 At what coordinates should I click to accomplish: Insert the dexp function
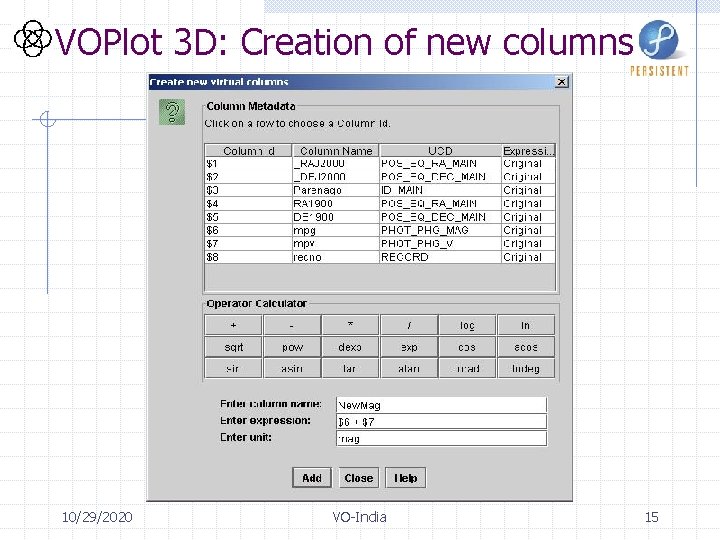pyautogui.click(x=350, y=347)
